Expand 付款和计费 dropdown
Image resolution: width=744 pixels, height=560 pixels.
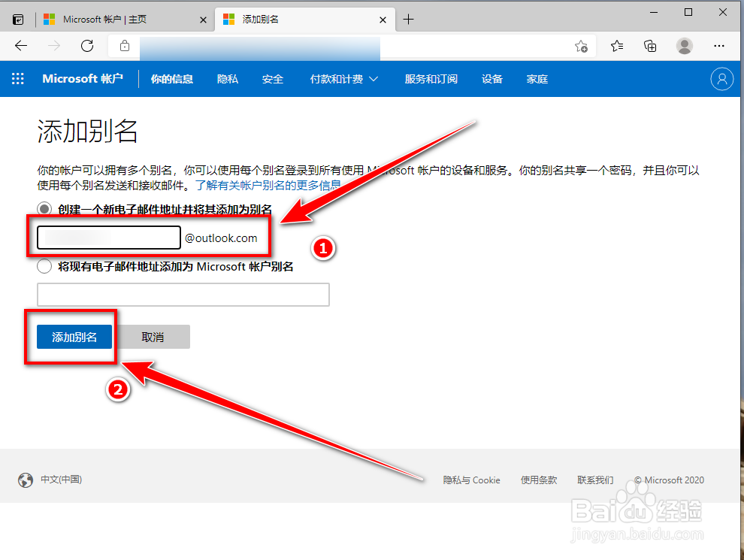(x=344, y=79)
